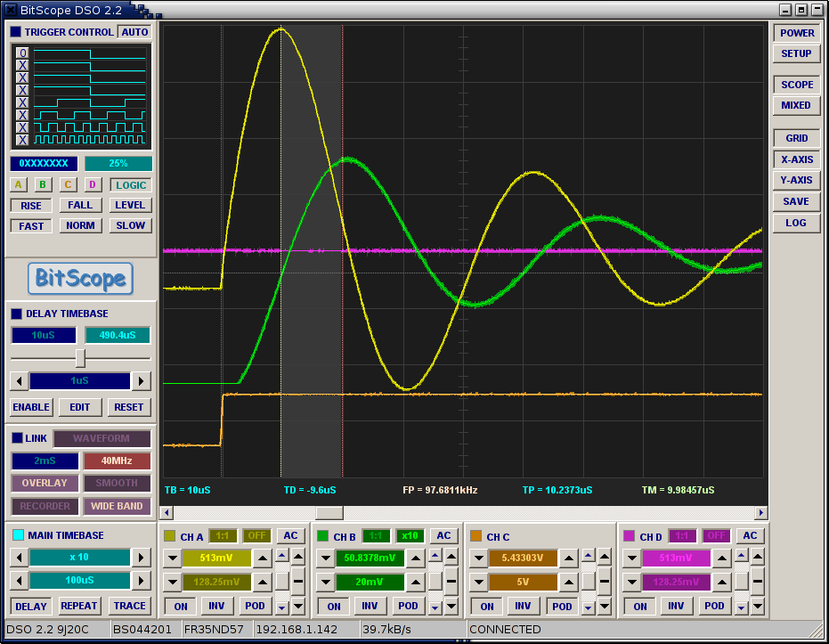Select trigger source channel D
The image size is (829, 644).
coord(92,184)
